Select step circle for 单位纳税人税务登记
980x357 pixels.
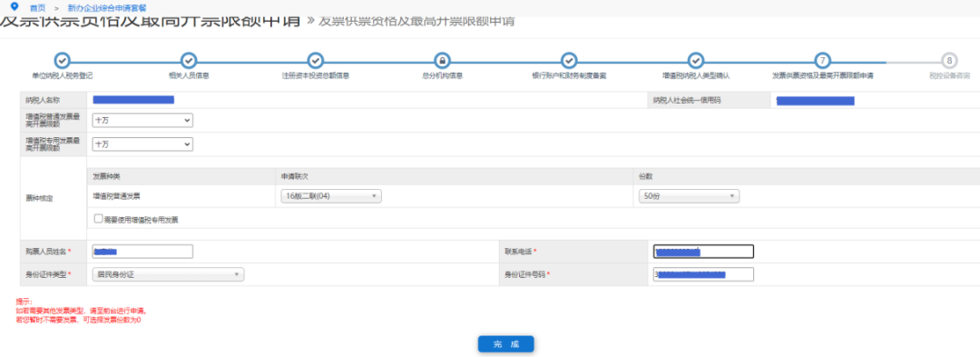[x=62, y=61]
